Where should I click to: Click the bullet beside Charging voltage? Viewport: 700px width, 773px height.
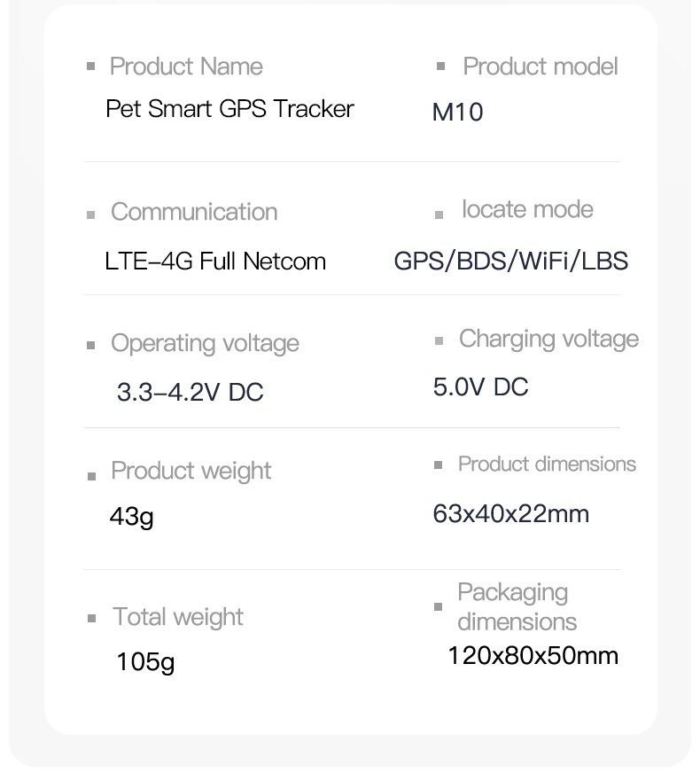pos(439,340)
